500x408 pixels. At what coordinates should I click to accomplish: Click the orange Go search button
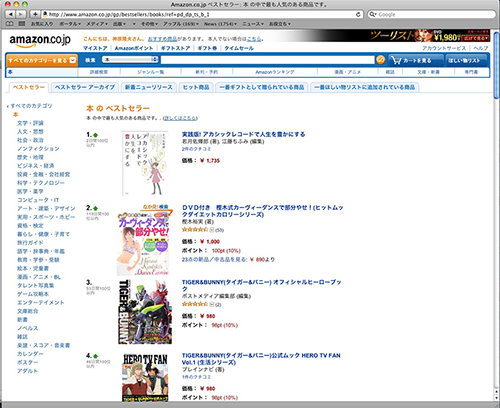[380, 60]
